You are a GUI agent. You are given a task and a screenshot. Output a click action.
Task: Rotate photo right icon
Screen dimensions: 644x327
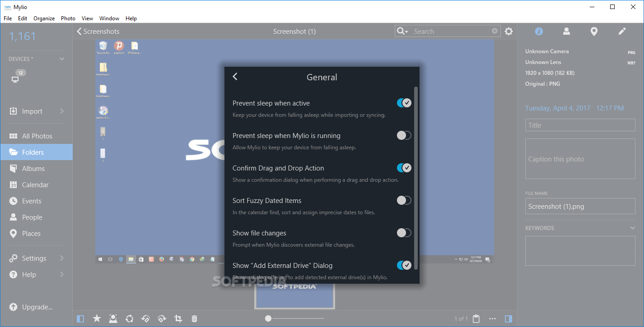162,319
